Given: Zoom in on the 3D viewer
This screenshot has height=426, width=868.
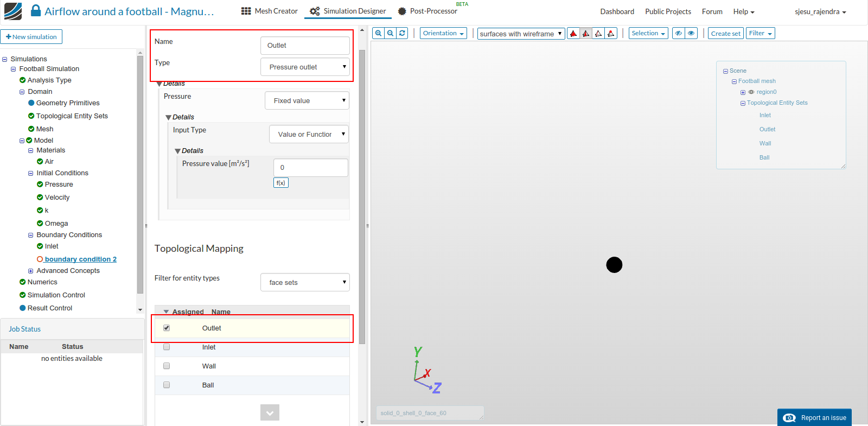Looking at the screenshot, I should tap(378, 33).
